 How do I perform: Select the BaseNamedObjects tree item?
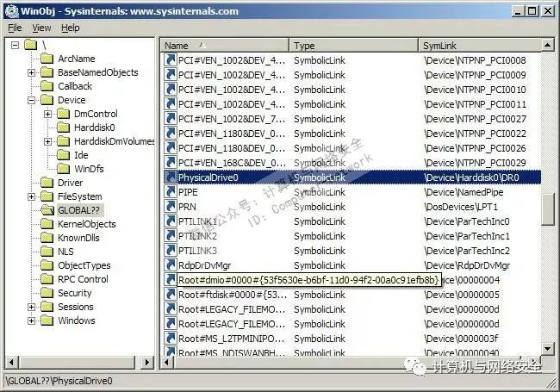pos(98,72)
